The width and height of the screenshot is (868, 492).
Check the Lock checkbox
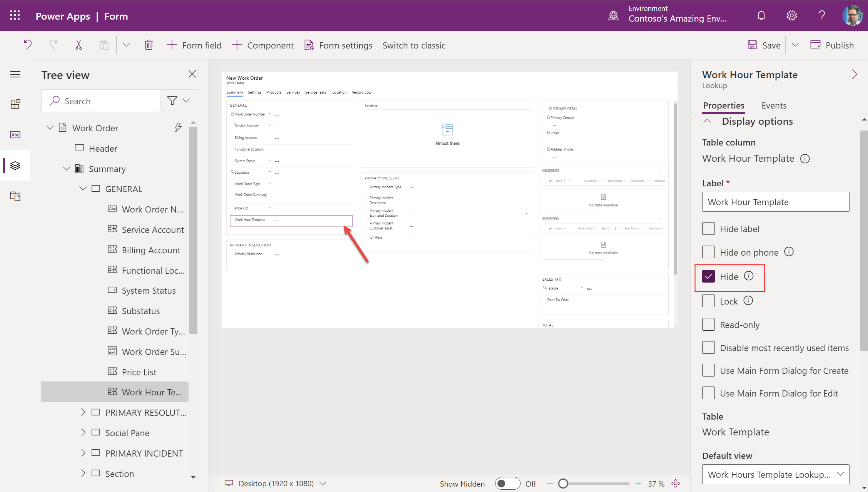[708, 301]
